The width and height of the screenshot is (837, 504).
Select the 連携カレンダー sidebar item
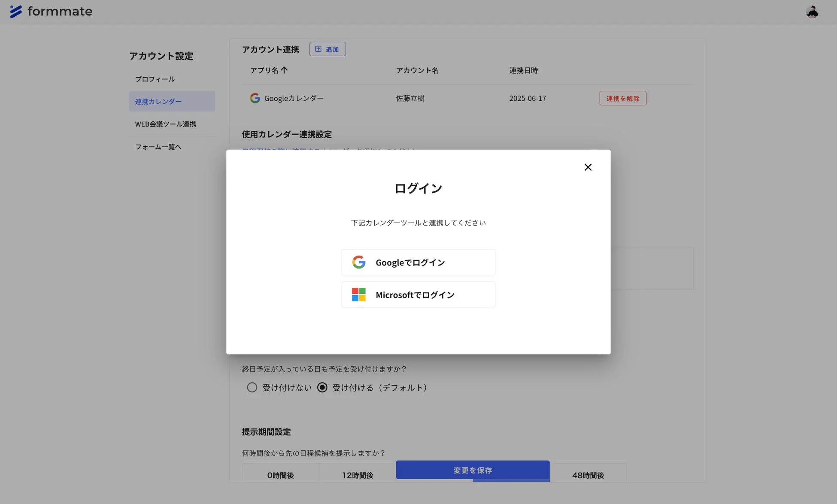[x=158, y=101]
